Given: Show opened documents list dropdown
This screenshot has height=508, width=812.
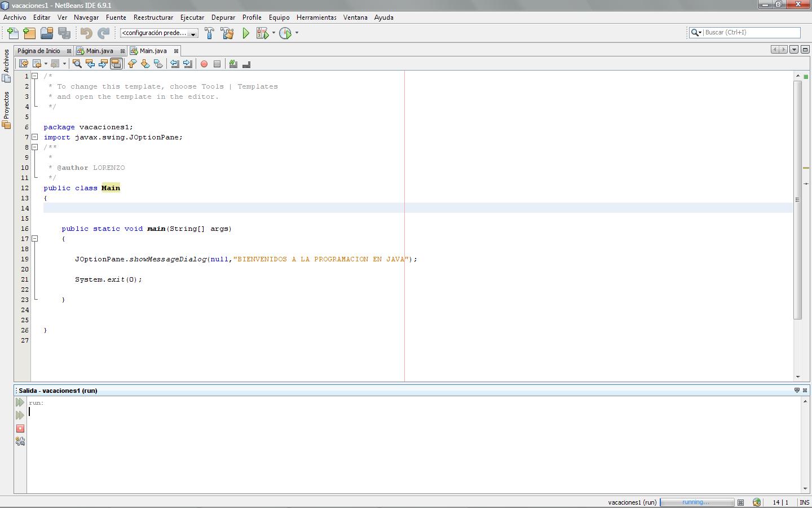Looking at the screenshot, I should click(794, 50).
